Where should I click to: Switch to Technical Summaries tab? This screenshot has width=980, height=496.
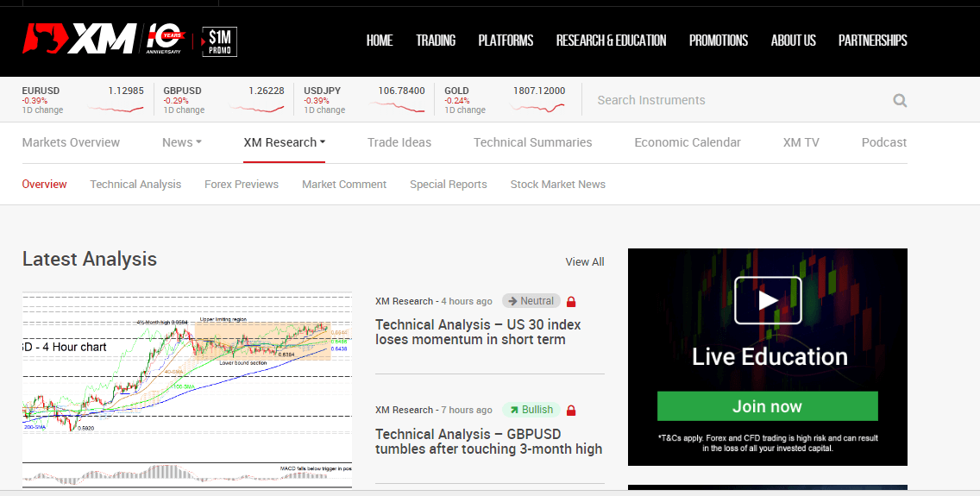(532, 142)
